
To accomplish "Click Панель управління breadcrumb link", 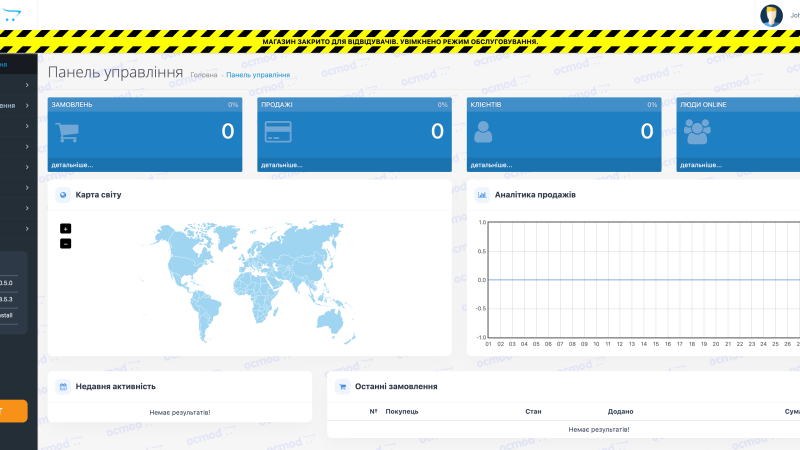I will [258, 75].
